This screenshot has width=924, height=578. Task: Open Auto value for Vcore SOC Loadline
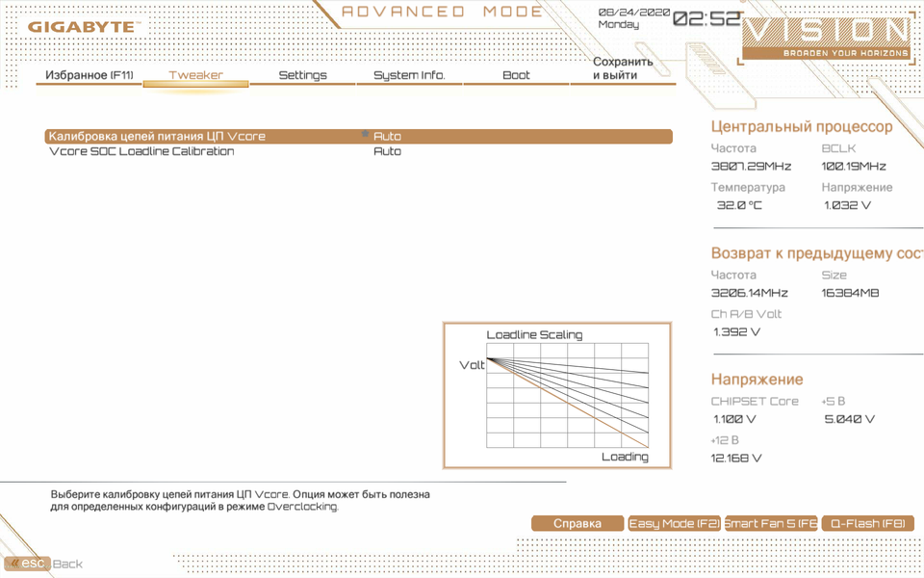387,151
